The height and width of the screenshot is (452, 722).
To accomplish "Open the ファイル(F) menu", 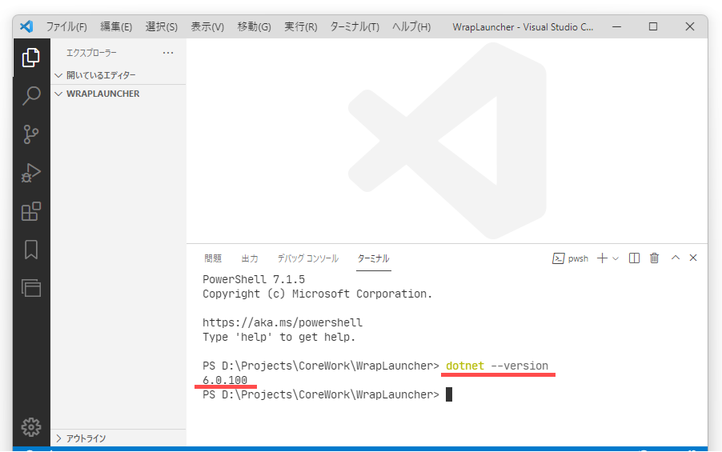I will 66,27.
